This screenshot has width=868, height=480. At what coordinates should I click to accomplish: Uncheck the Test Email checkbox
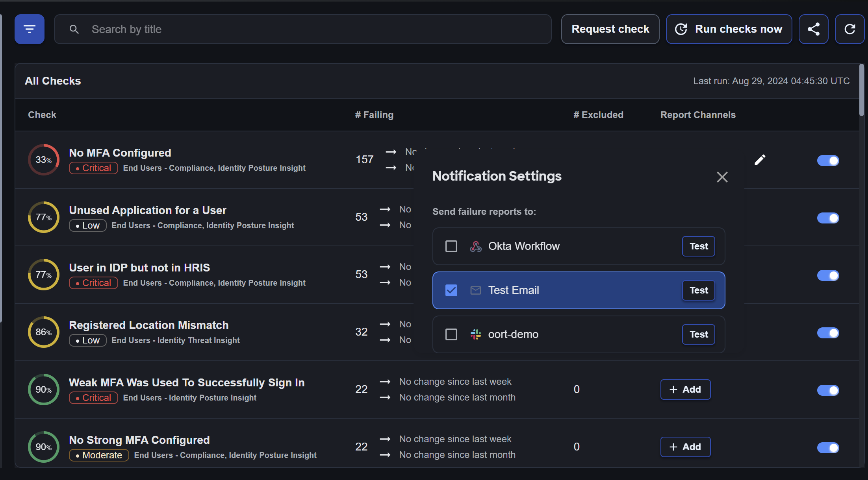(x=451, y=290)
